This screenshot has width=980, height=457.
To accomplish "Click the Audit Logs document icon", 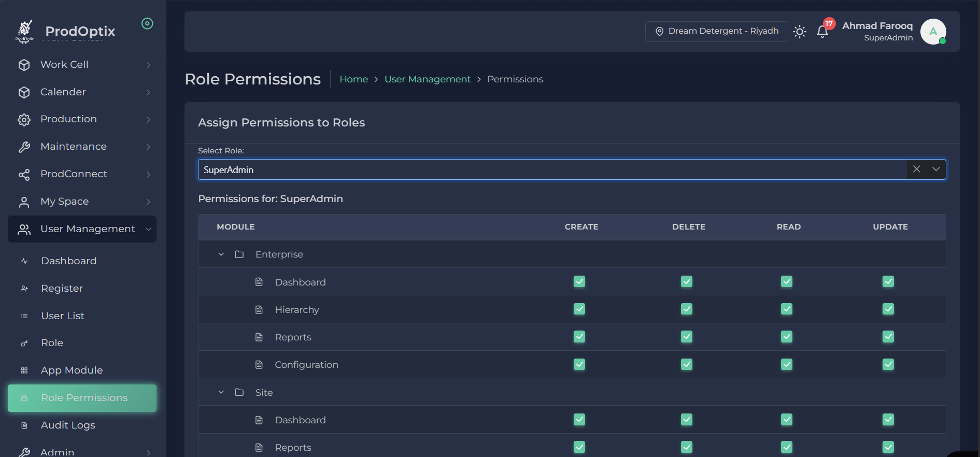I will (24, 425).
